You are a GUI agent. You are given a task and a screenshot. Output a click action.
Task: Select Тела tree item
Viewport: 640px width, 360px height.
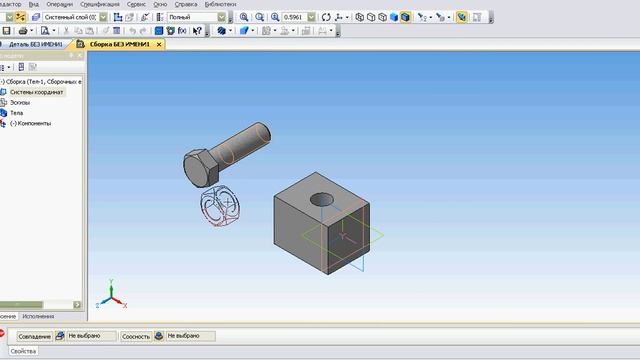click(16, 113)
